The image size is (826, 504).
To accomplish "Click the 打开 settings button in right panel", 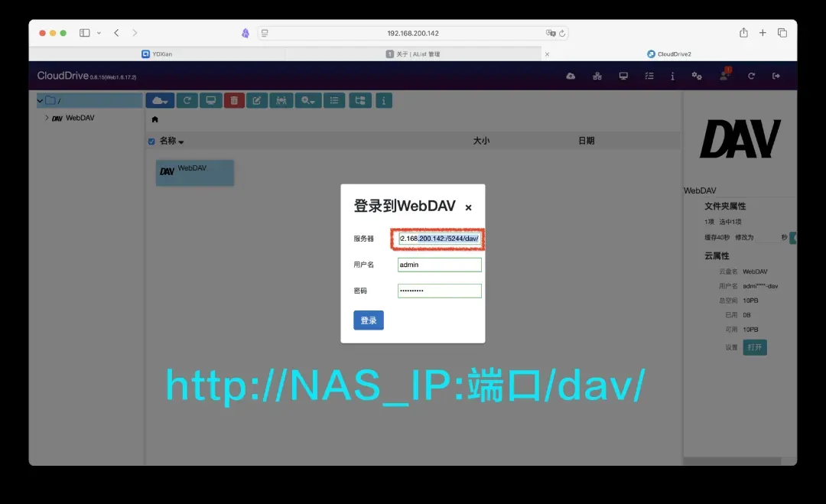I will [x=755, y=347].
